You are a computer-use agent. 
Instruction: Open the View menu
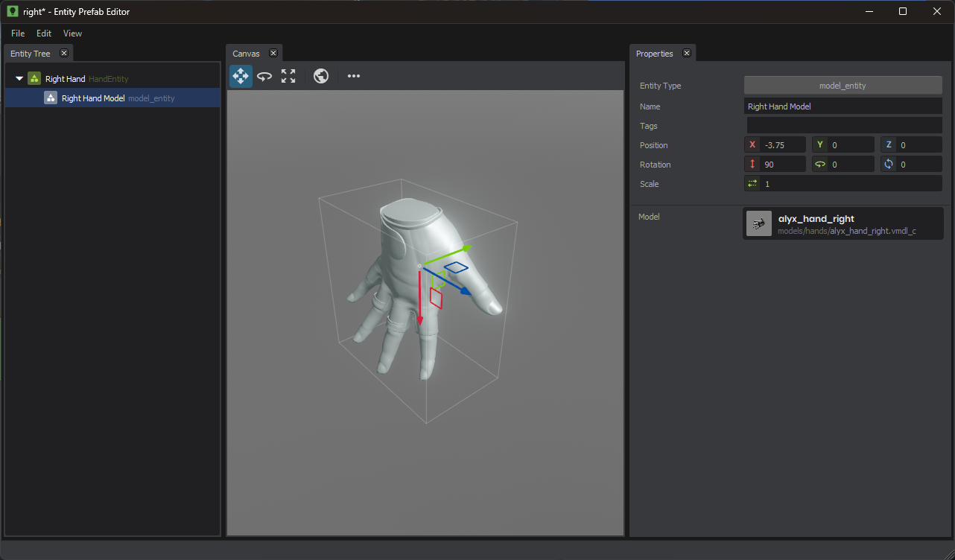72,33
